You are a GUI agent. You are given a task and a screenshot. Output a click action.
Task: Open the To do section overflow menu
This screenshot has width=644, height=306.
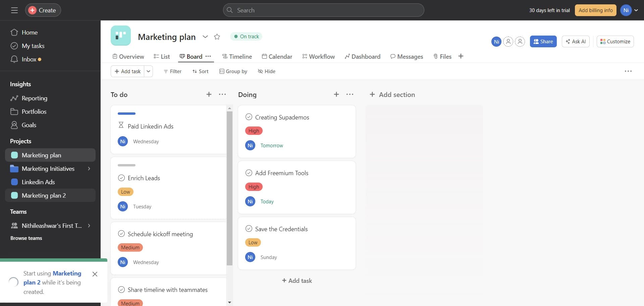(x=222, y=94)
